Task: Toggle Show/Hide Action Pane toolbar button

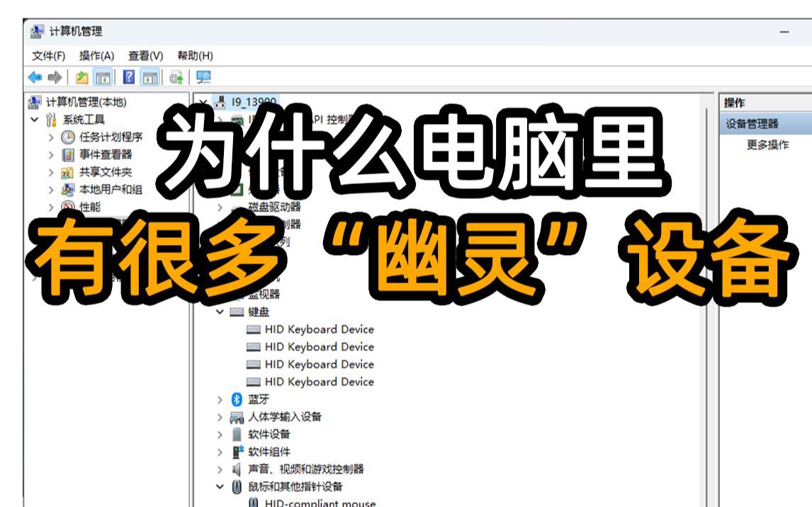Action: point(150,77)
